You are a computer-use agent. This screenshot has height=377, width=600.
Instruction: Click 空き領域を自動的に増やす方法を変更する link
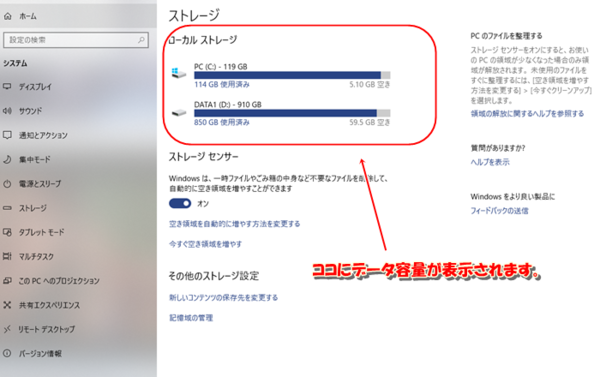[x=235, y=224]
